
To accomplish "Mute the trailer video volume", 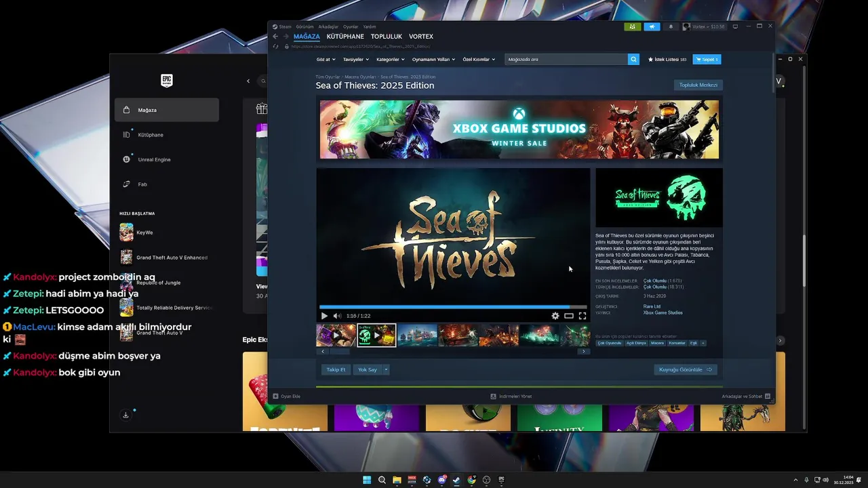I will (x=337, y=316).
